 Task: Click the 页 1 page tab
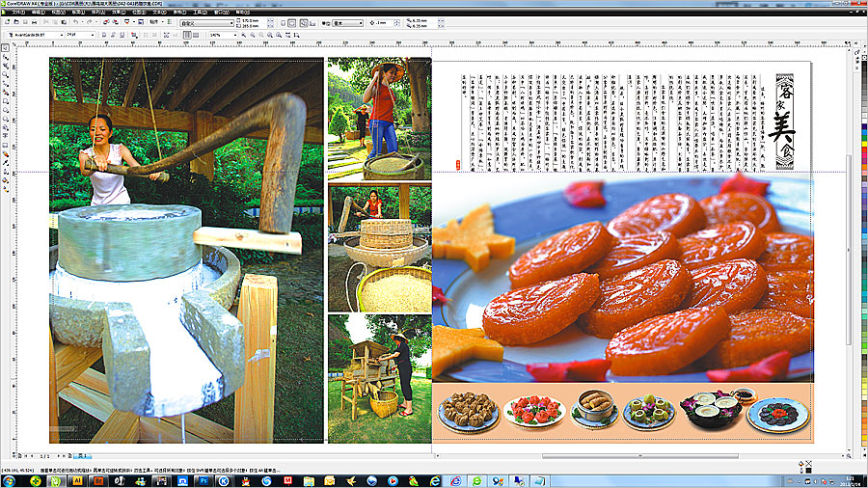tap(82, 454)
